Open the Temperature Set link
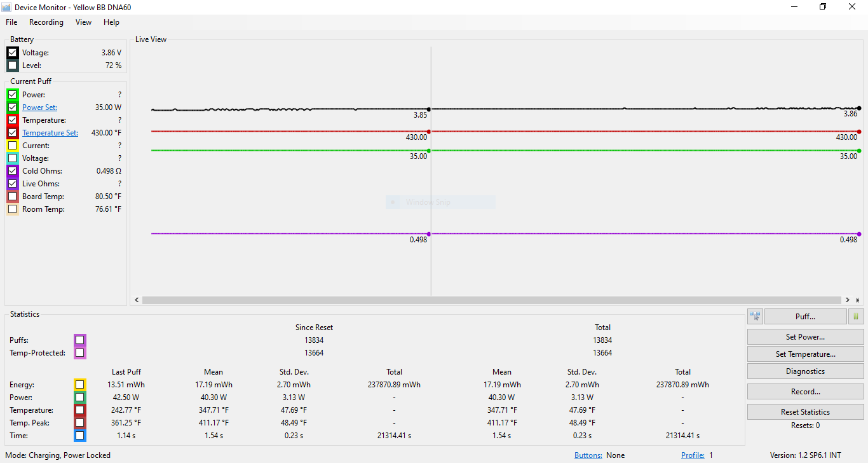The width and height of the screenshot is (868, 463). point(50,133)
